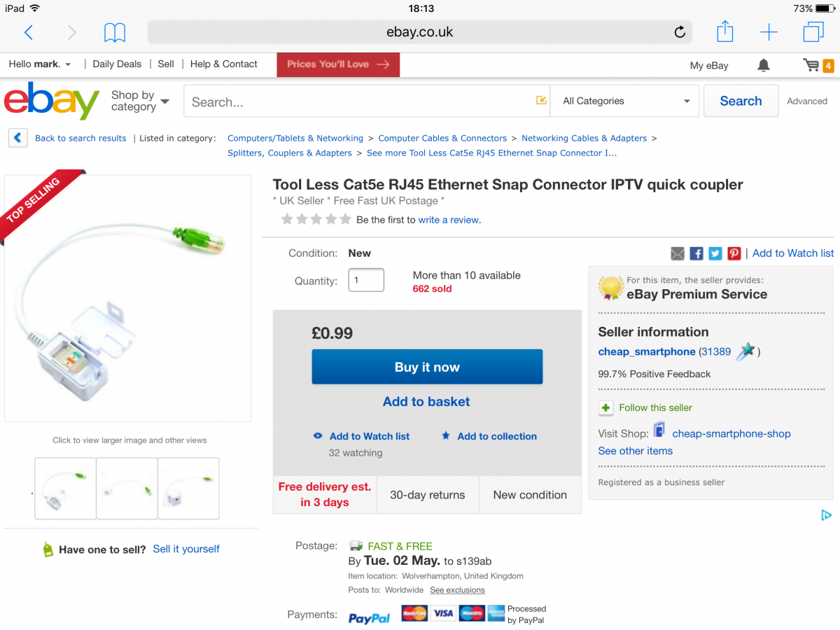
Task: Share item on Facebook icon
Action: pos(696,253)
